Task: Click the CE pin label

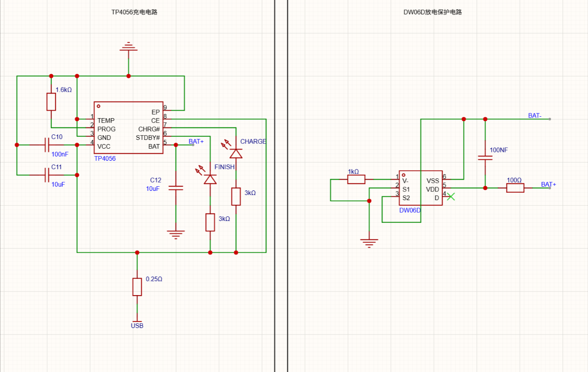Action: point(156,120)
